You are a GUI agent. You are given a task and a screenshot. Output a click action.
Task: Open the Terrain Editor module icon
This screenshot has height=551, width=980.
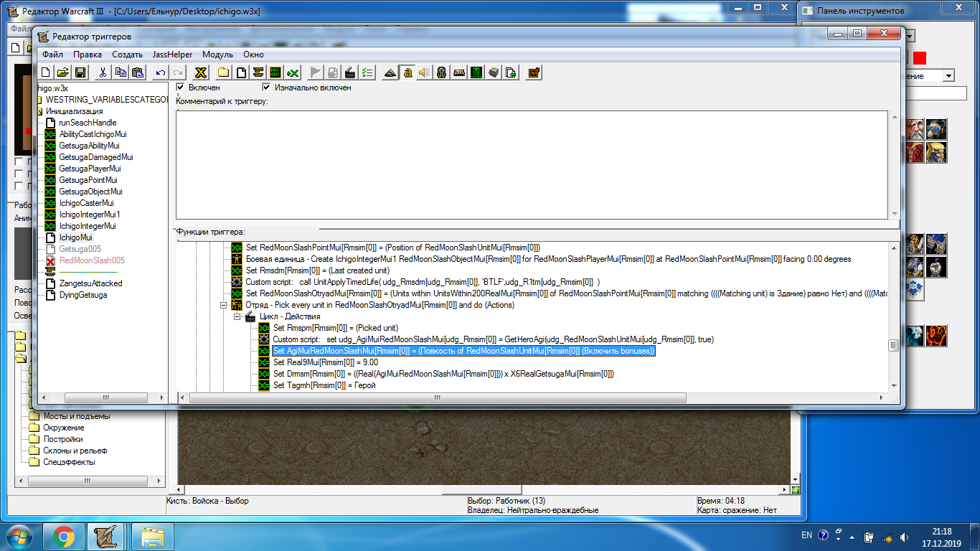click(x=390, y=72)
